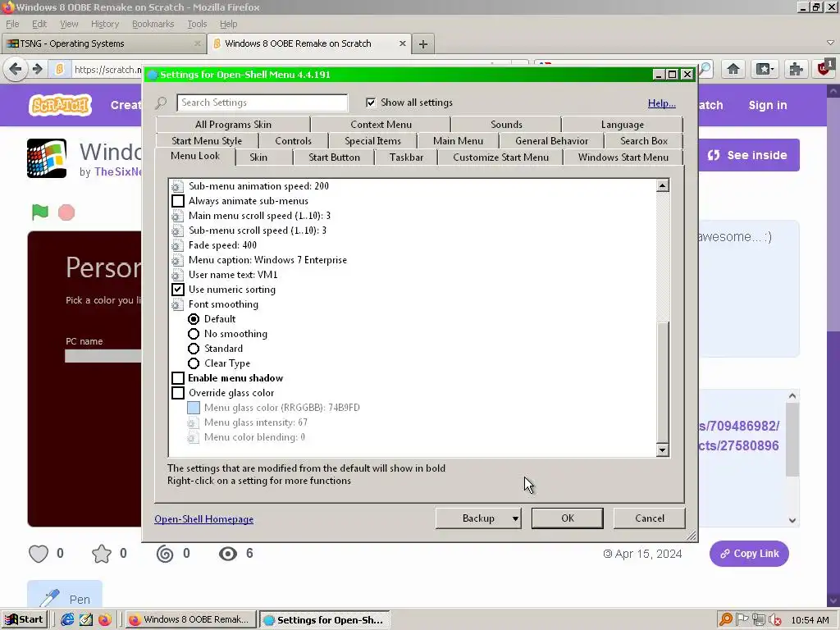Viewport: 840px width, 630px height.
Task: Click the Firefox back arrow button
Action: click(16, 69)
